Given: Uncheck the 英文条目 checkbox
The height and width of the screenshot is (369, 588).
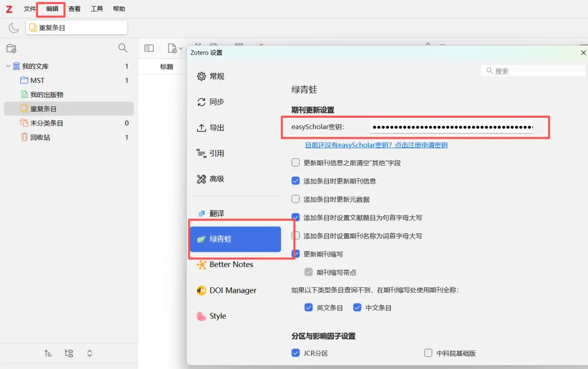Looking at the screenshot, I should tap(309, 307).
